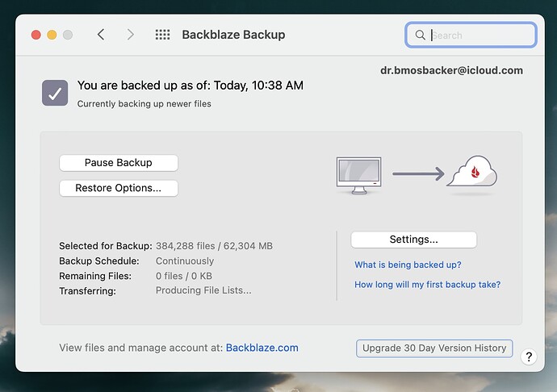Click the magnifying glass search icon
The width and height of the screenshot is (557, 392).
click(421, 35)
